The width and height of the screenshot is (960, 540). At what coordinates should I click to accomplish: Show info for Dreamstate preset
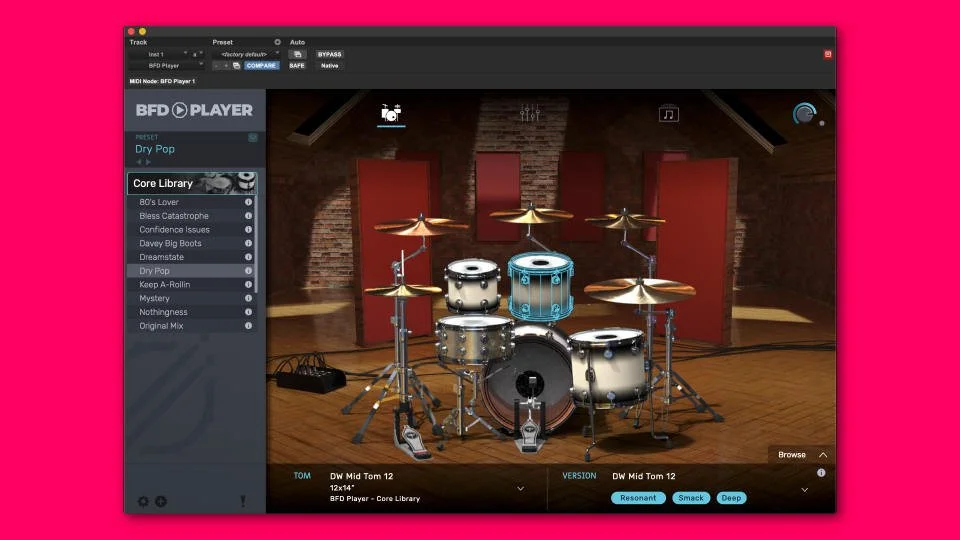pyautogui.click(x=249, y=257)
